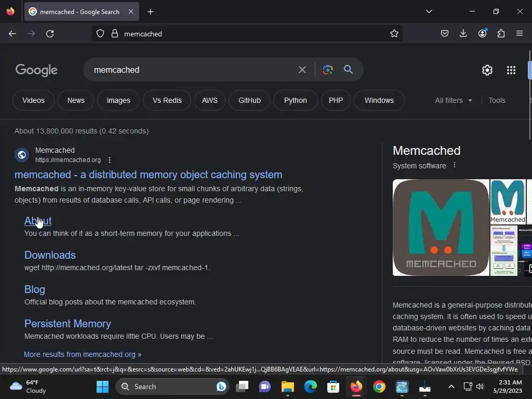Open the extensions puzzle icon
The width and height of the screenshot is (532, 399).
click(501, 34)
